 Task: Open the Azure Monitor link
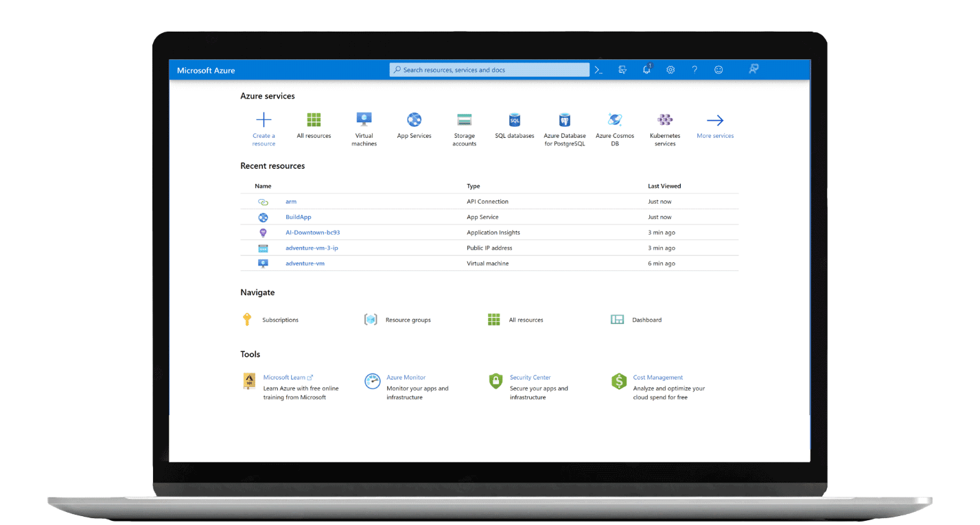tap(406, 377)
